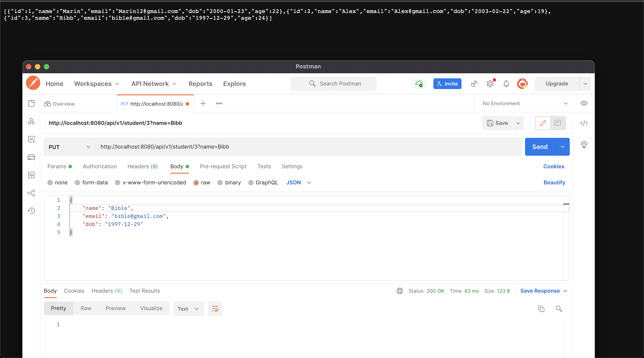This screenshot has width=644, height=358.
Task: Open the Collections sidebar icon
Action: [x=32, y=103]
